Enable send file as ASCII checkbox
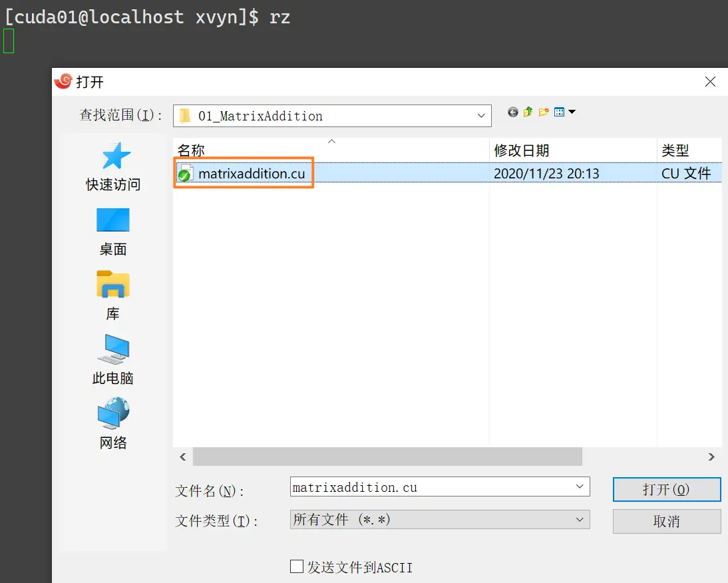The width and height of the screenshot is (728, 583). [x=297, y=567]
